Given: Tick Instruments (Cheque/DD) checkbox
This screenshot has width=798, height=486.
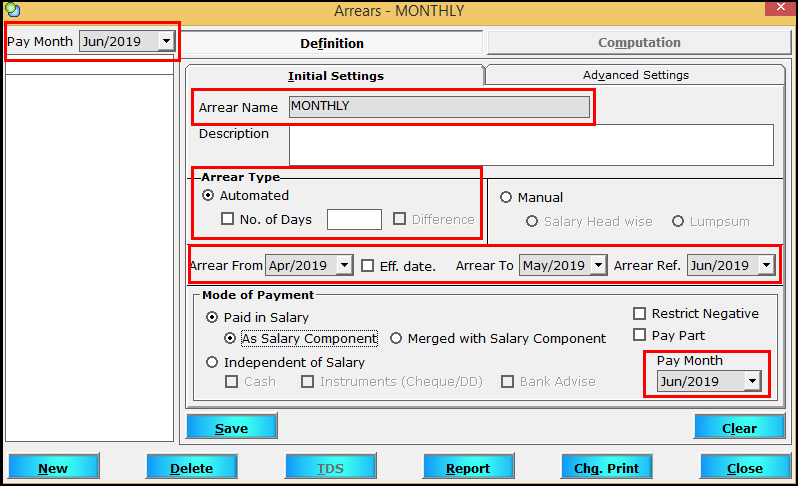Looking at the screenshot, I should [307, 381].
